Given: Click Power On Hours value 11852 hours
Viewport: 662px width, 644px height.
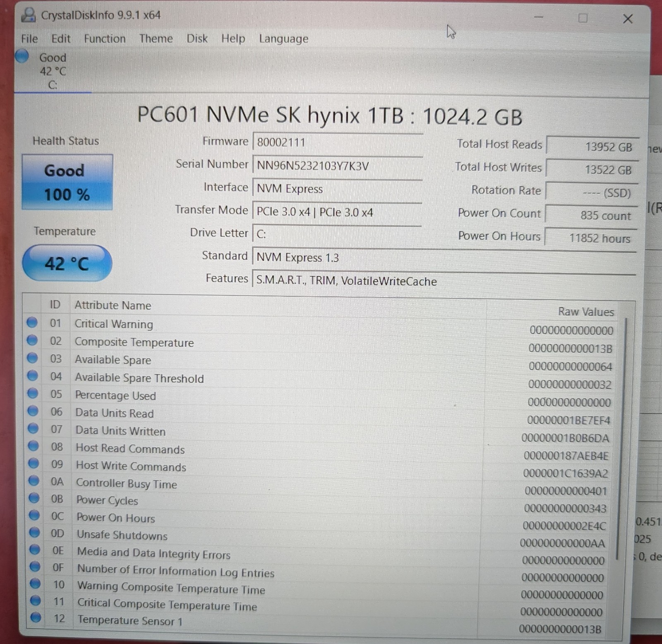Looking at the screenshot, I should pyautogui.click(x=591, y=238).
